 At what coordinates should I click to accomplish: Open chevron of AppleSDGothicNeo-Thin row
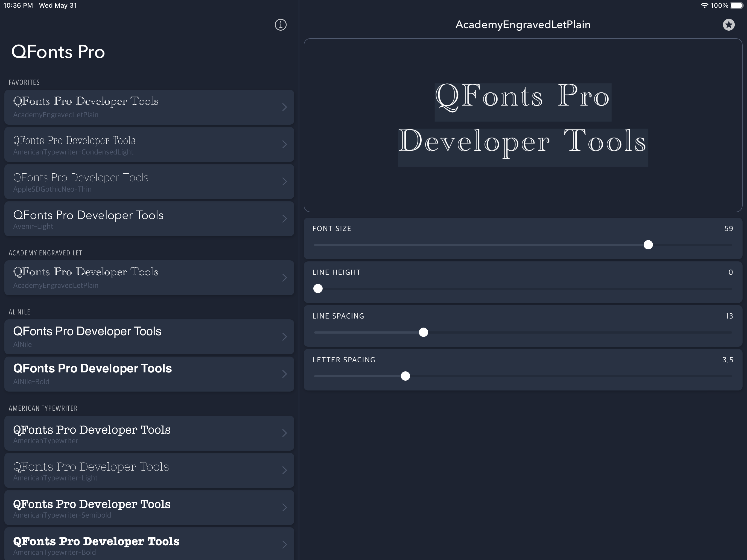[284, 181]
